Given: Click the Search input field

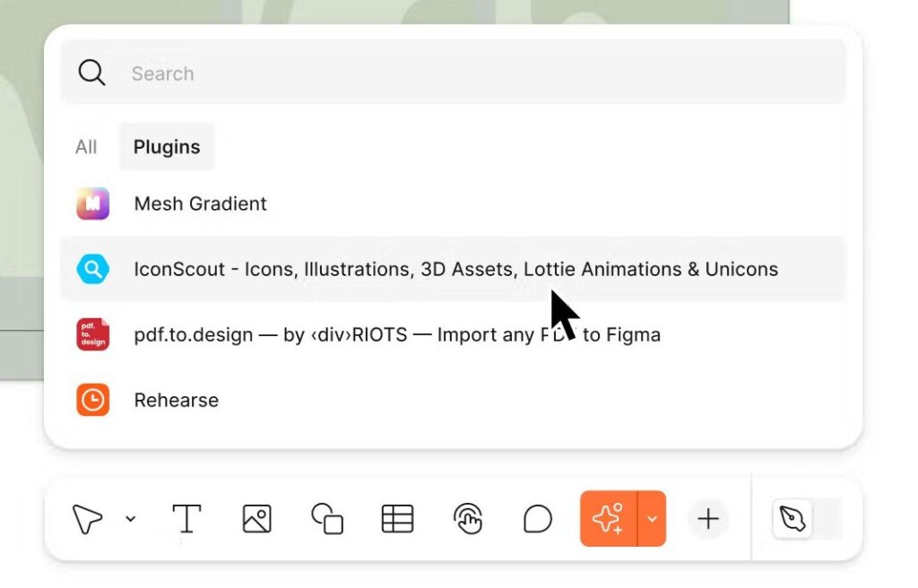Looking at the screenshot, I should (x=454, y=73).
